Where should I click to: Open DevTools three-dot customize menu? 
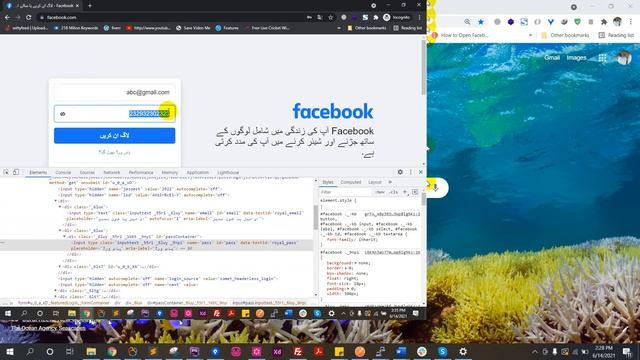pos(411,172)
